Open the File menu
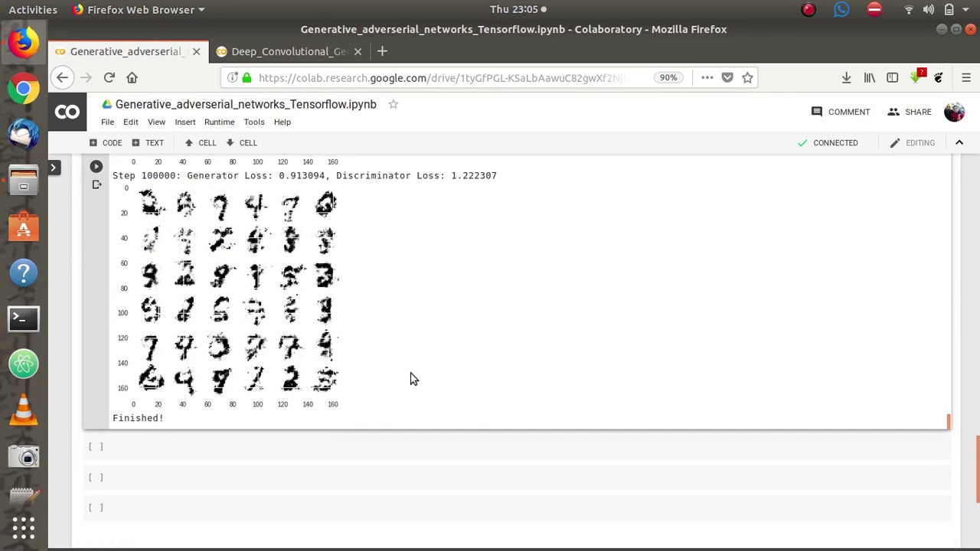 click(107, 122)
